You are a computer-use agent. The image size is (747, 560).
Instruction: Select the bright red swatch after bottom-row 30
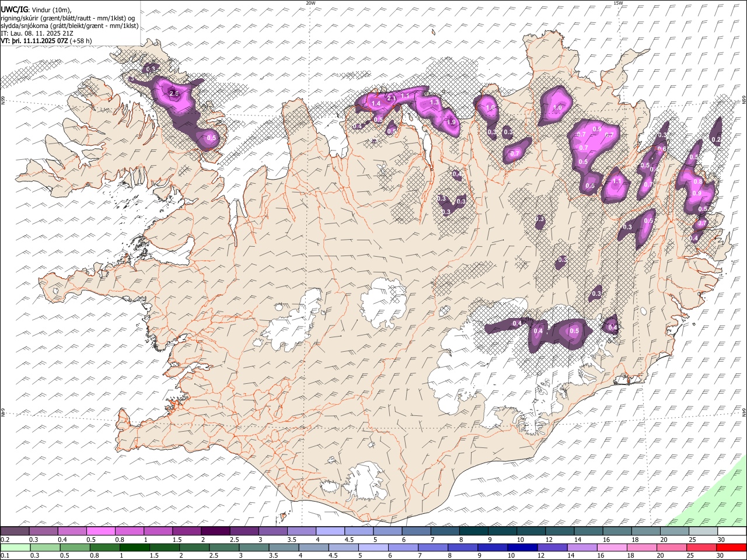click(732, 547)
